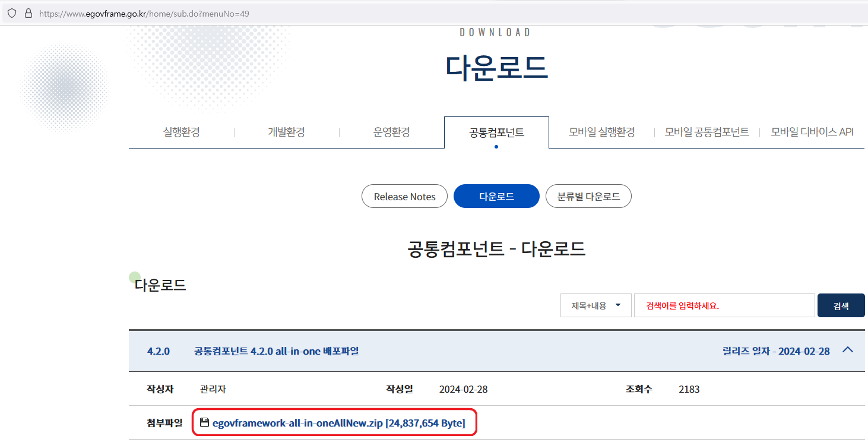Screen dimensions: 868x442
Task: Click the 검색어를 입력하세요 search field
Action: pyautogui.click(x=724, y=305)
